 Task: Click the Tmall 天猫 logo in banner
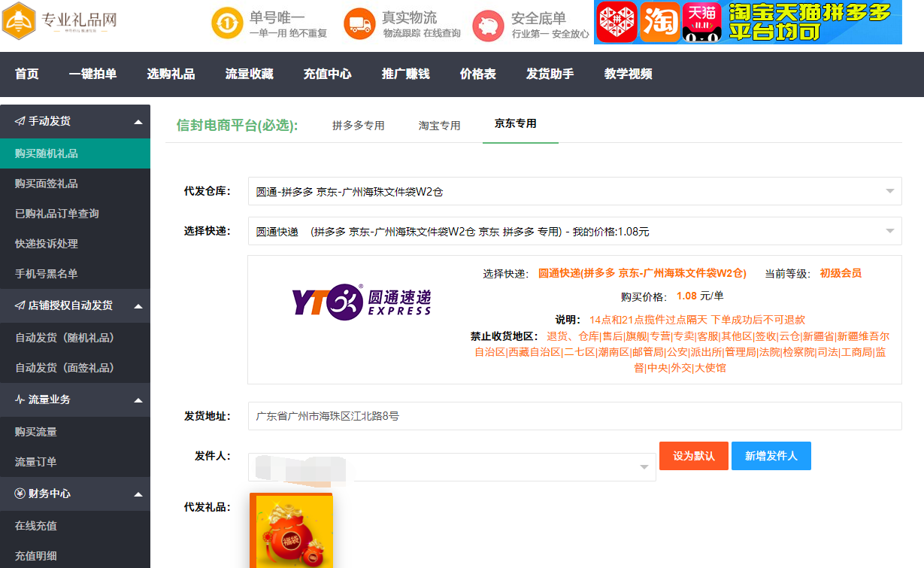click(703, 23)
